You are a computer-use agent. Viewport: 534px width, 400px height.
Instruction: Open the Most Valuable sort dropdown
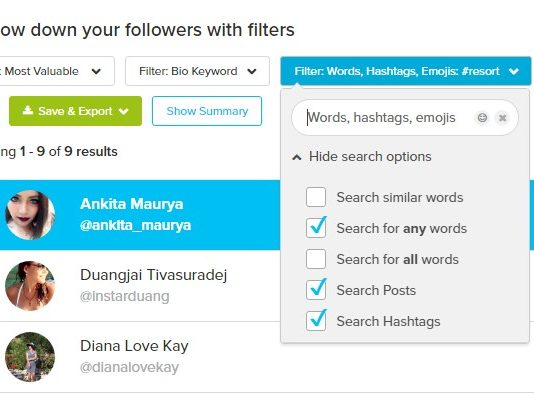click(57, 71)
